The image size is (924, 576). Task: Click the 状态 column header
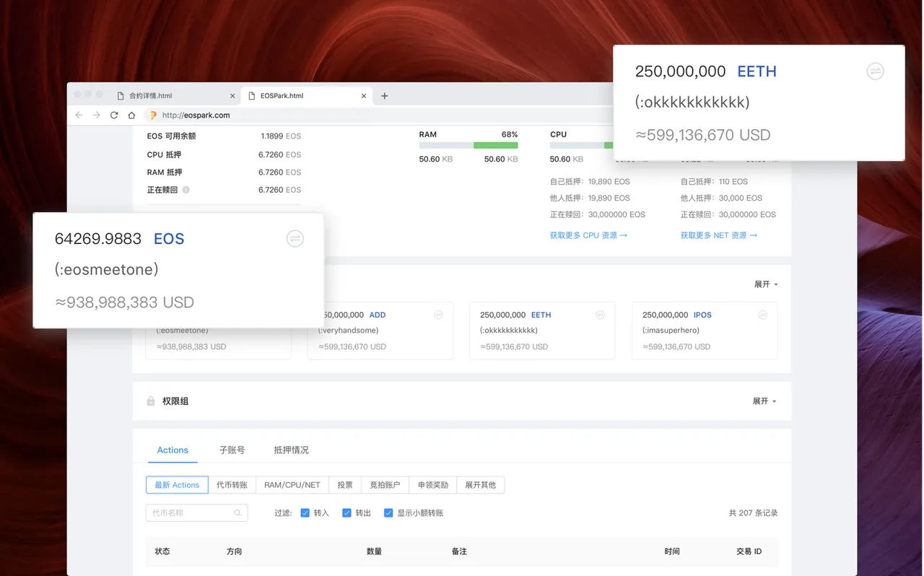162,551
